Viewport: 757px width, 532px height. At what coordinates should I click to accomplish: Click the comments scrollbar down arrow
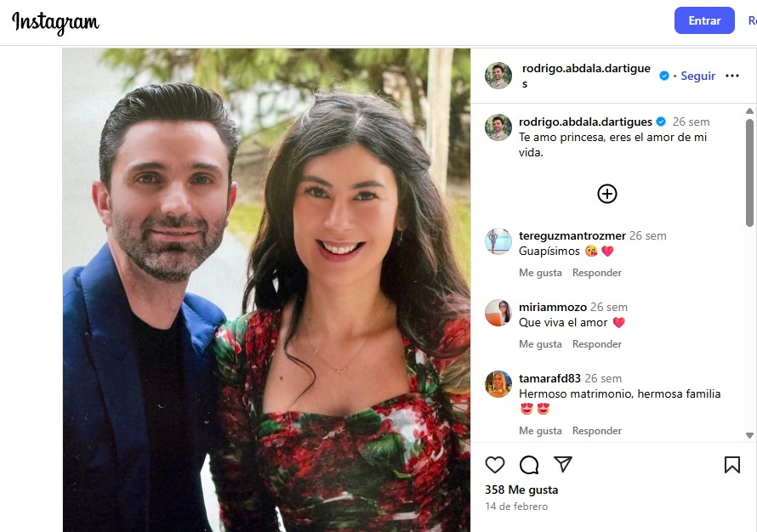(749, 435)
